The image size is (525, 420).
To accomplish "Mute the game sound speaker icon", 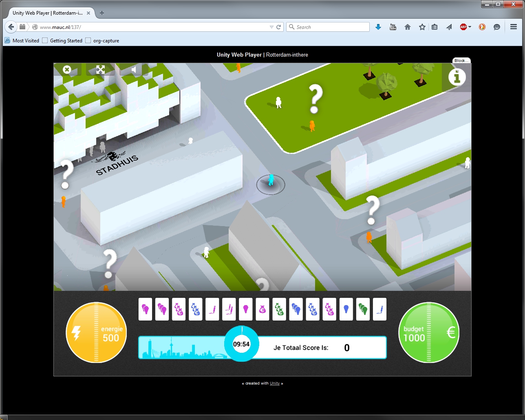I will [133, 70].
